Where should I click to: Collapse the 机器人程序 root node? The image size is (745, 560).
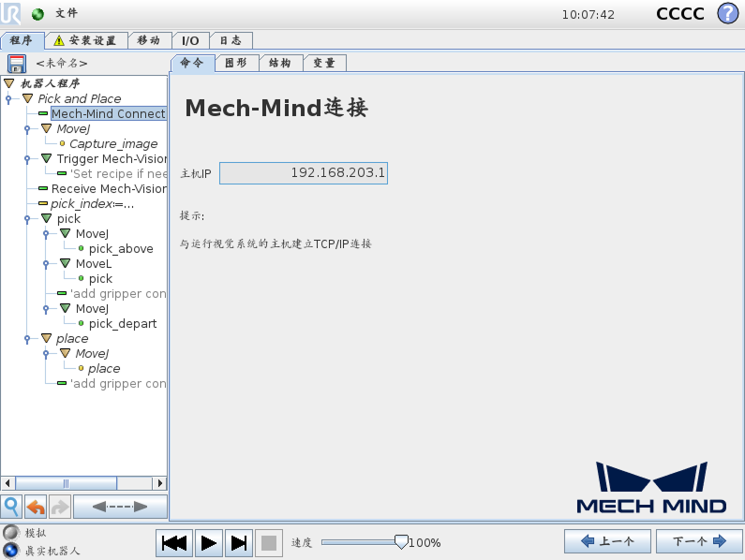[9, 83]
